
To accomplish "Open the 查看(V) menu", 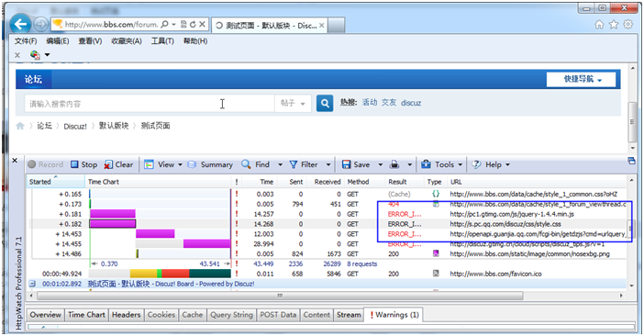I will coord(90,41).
